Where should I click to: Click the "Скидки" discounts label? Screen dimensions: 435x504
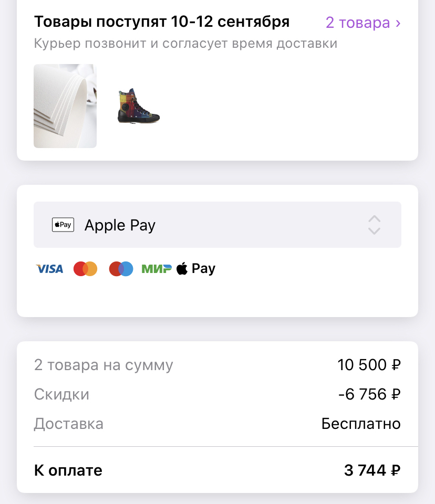pos(61,394)
